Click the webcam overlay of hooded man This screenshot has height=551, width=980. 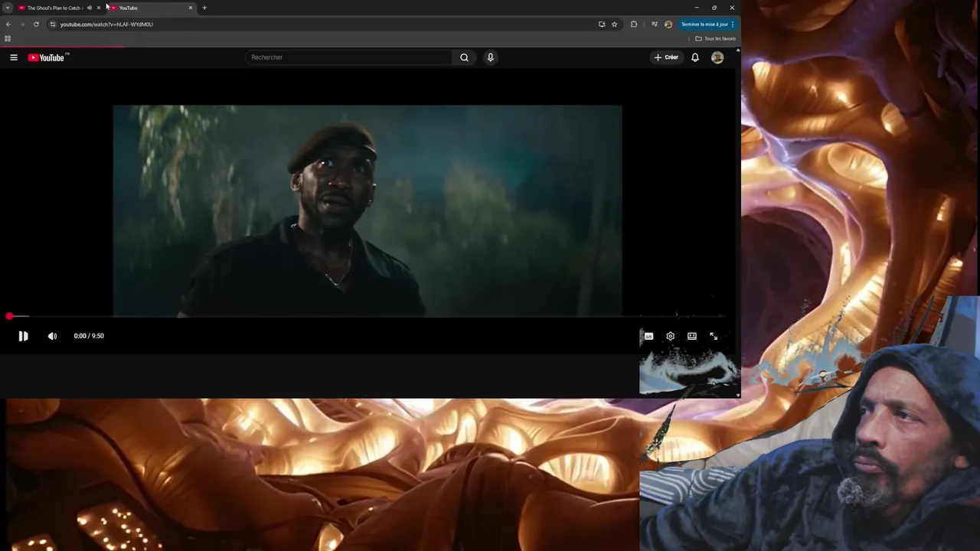coord(809,448)
